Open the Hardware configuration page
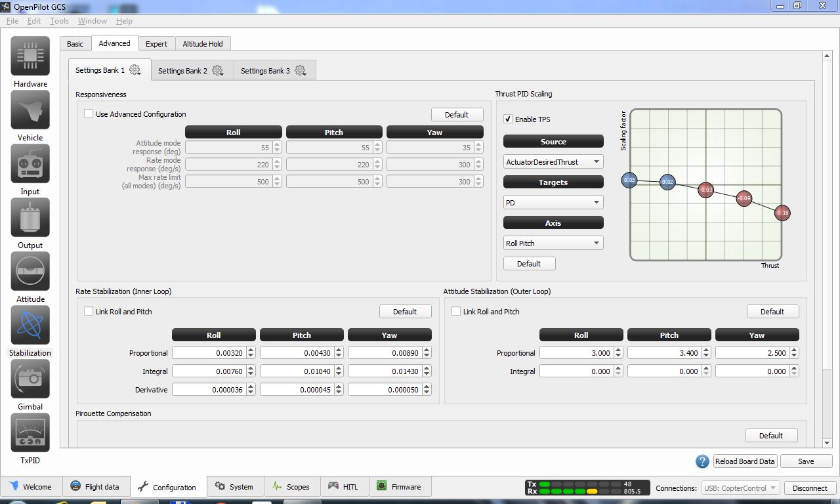Image resolution: width=840 pixels, height=504 pixels. [x=30, y=56]
